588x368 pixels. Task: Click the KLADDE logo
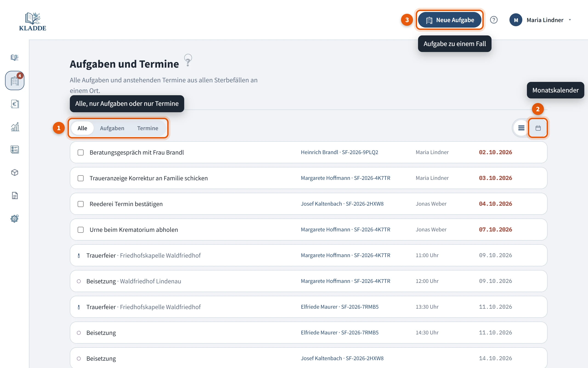tap(33, 21)
